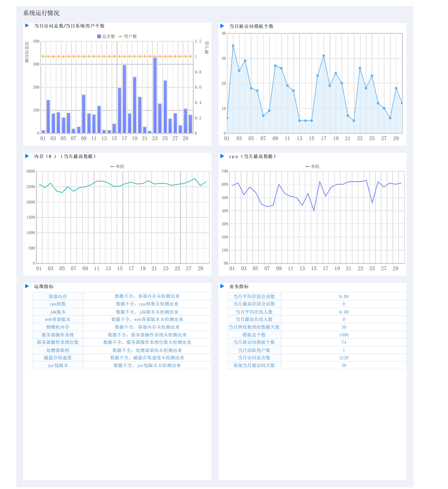
Task: Toggle the 用户数 legend series
Action: tap(128, 36)
